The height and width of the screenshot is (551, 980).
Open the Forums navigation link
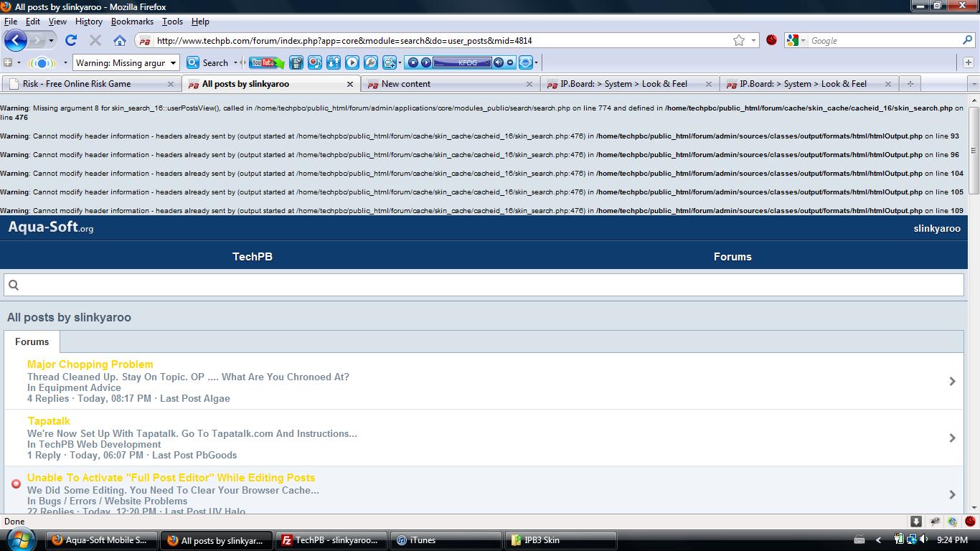pos(732,257)
